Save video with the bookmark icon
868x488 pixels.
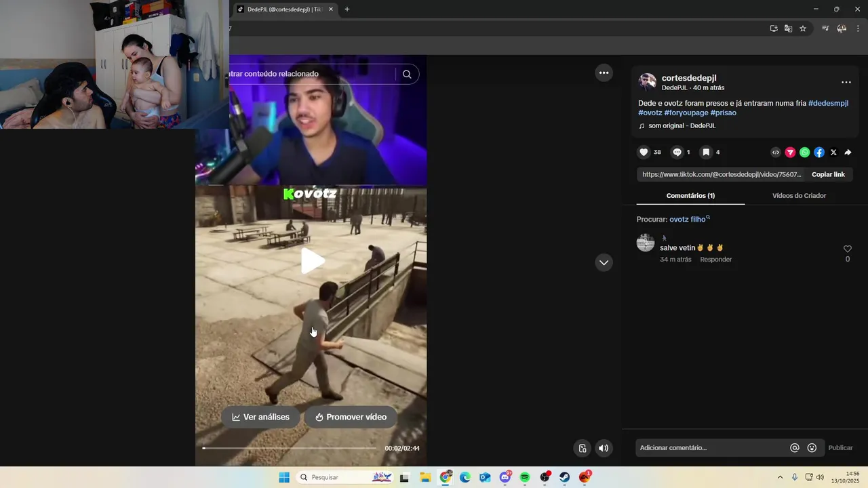pyautogui.click(x=706, y=152)
